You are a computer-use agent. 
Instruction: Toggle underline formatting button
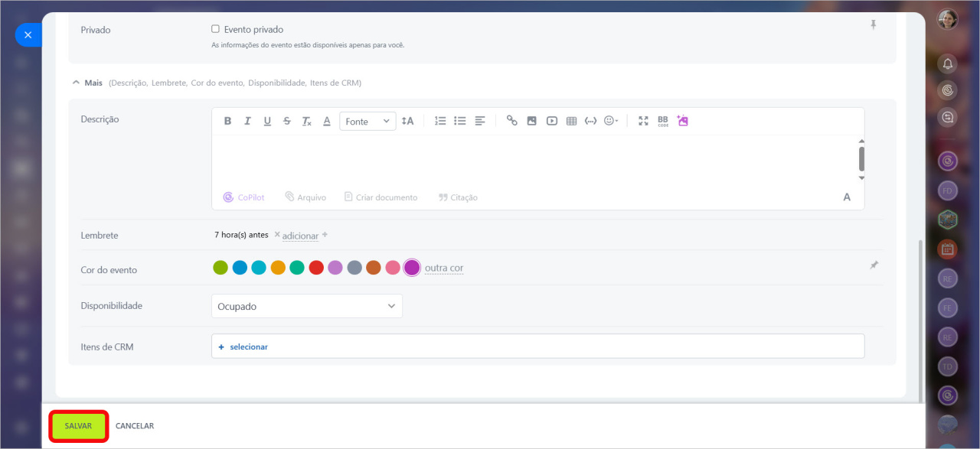[x=267, y=121]
